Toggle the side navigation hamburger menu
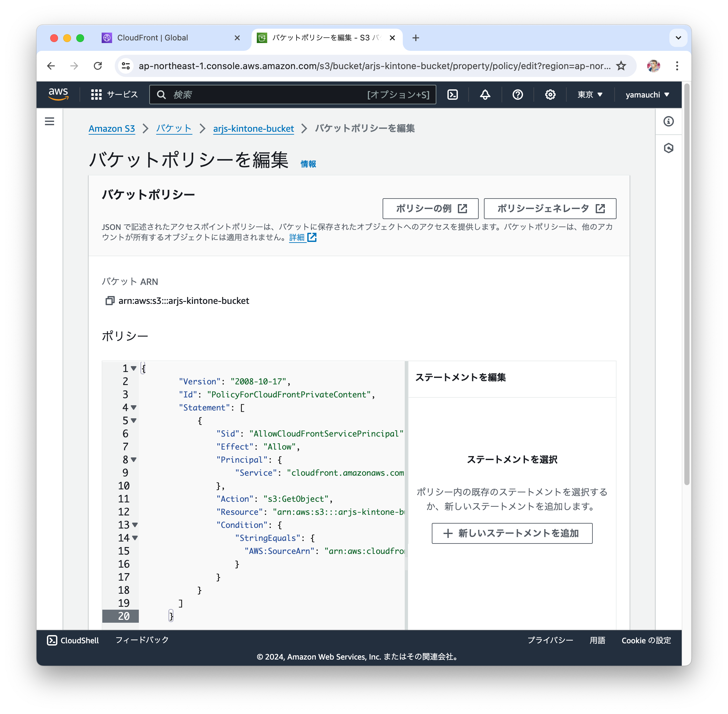Screen dimensions: 728x714 click(x=50, y=121)
